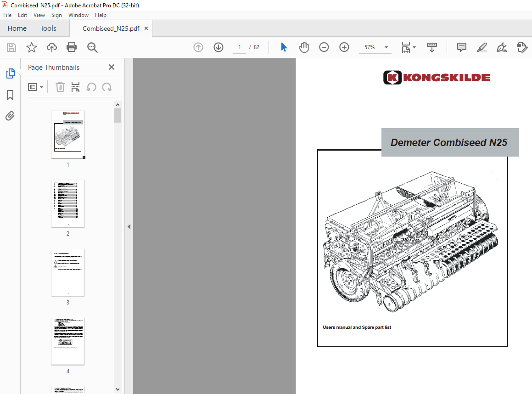
Task: Go to previous page arrow
Action: [x=198, y=47]
